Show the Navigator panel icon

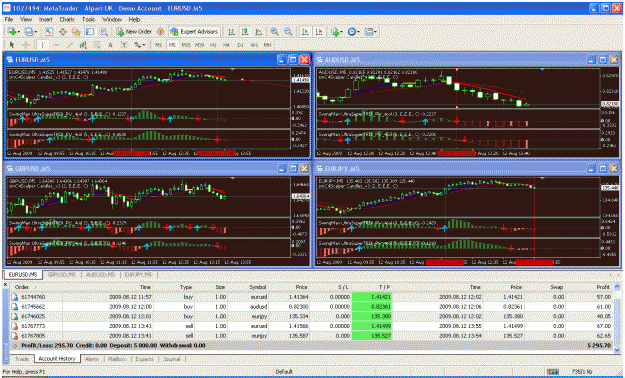(76, 32)
